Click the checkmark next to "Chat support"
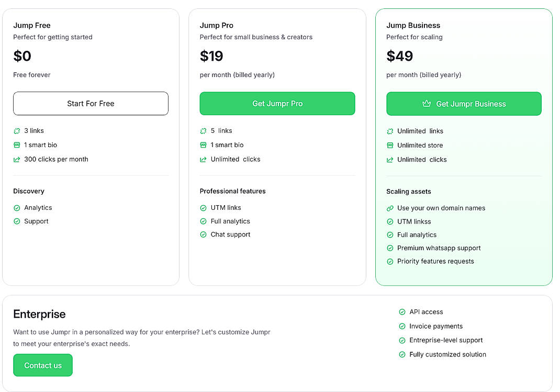The height and width of the screenshot is (392, 560). (x=203, y=234)
